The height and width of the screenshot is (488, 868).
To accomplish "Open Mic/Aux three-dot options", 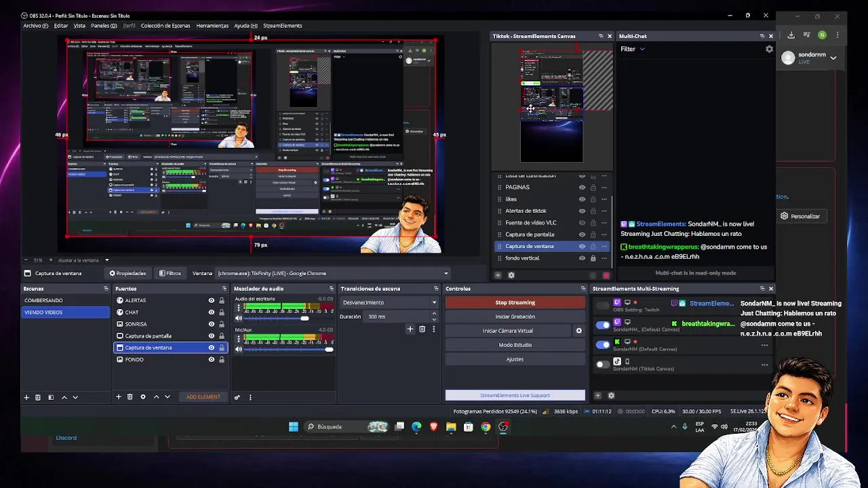I will [x=238, y=338].
